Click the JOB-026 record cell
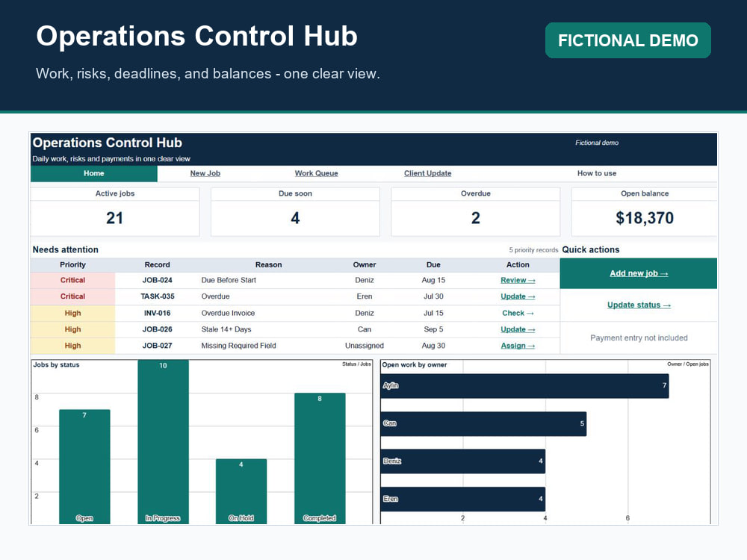The width and height of the screenshot is (747, 560). [x=157, y=329]
